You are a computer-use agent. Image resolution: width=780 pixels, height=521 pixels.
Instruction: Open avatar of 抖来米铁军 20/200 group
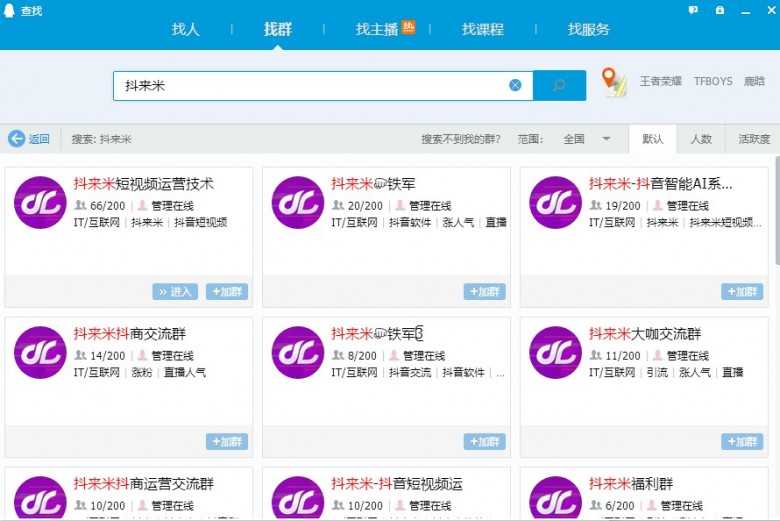click(298, 203)
